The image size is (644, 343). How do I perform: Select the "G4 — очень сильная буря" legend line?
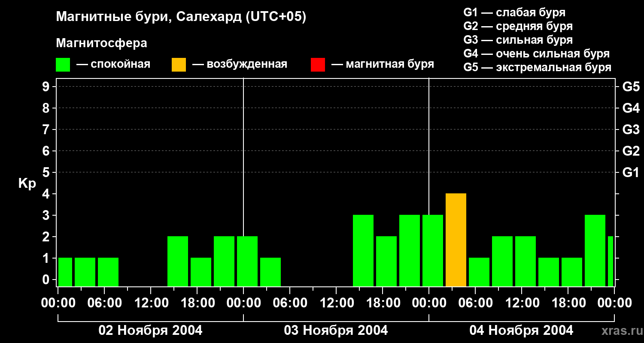537,54
